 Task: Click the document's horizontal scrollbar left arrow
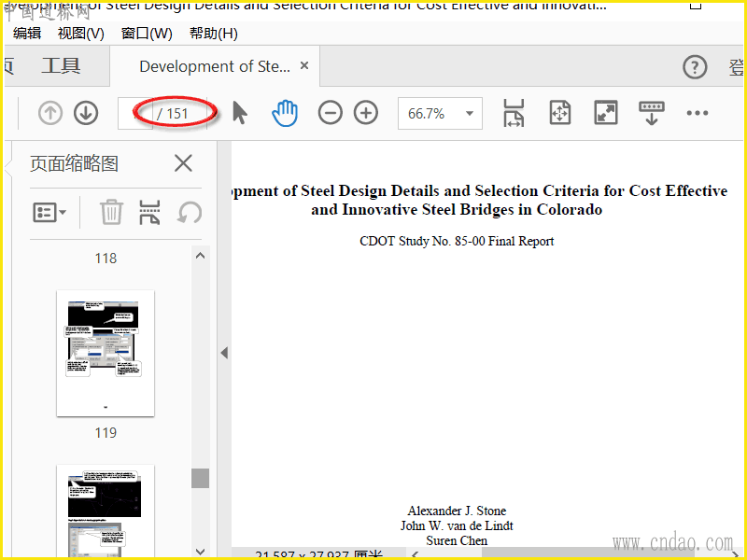pyautogui.click(x=415, y=555)
